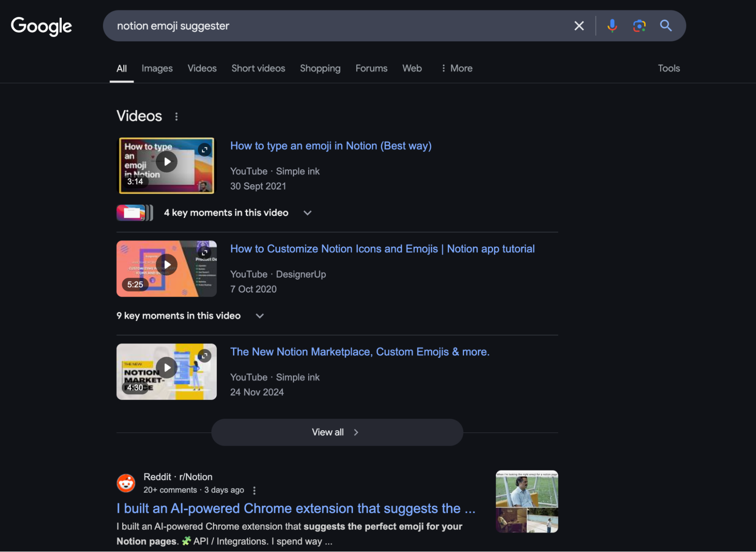Click 'YouTube · DesignerUp' source text
Viewport: 756px width, 552px height.
pos(278,274)
